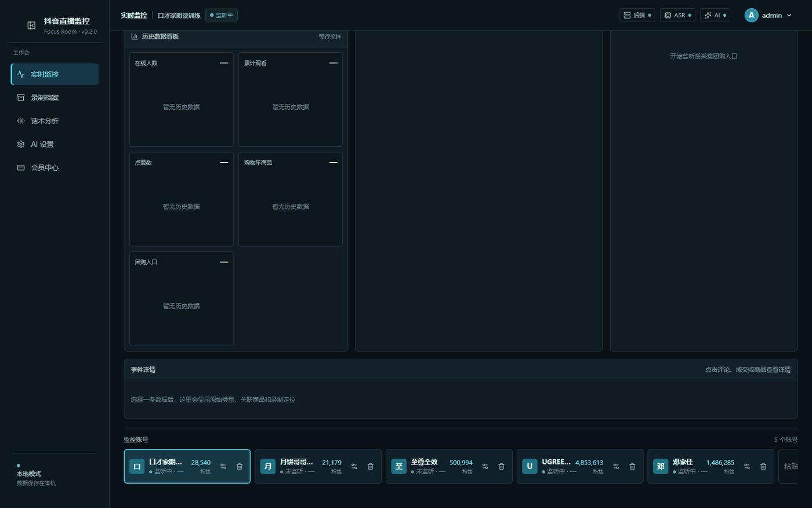
Task: Click the 5 个账号 count text
Action: click(x=786, y=439)
